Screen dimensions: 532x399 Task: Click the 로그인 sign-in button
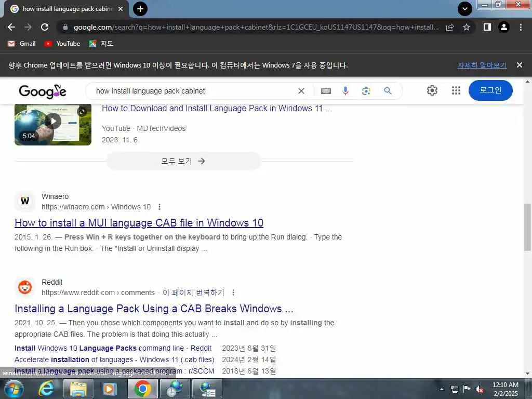(490, 90)
